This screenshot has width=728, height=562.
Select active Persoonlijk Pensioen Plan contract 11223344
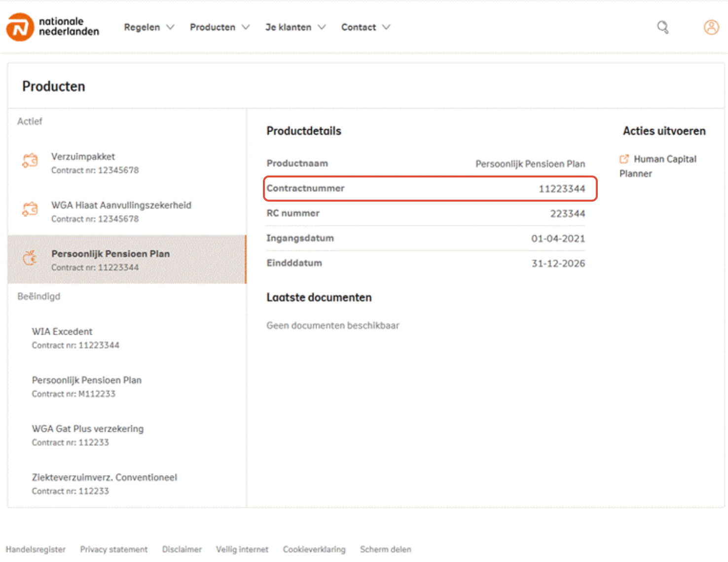[127, 260]
